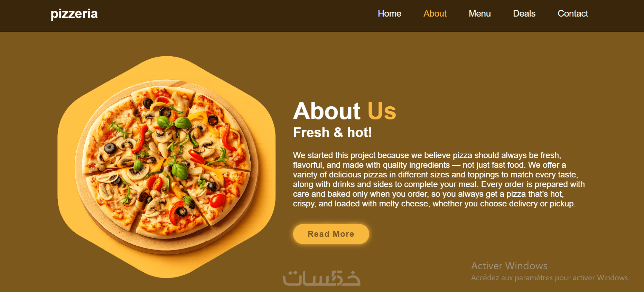Viewport: 644px width, 292px height.
Task: Click the pizzeria logo text
Action: coord(74,14)
